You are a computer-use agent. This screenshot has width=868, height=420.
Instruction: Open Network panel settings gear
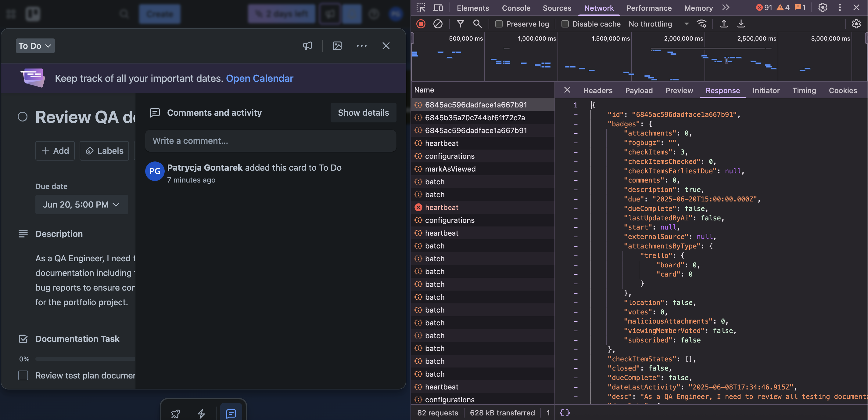click(x=856, y=24)
